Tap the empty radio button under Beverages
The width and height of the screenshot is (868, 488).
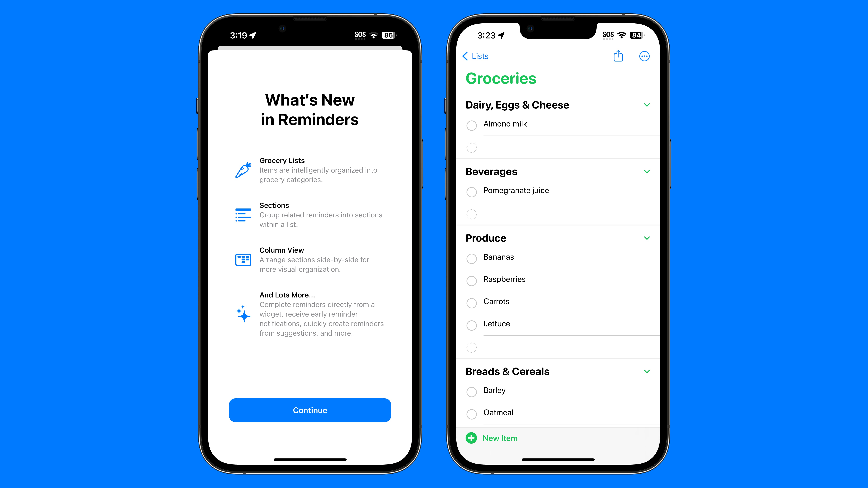point(472,214)
